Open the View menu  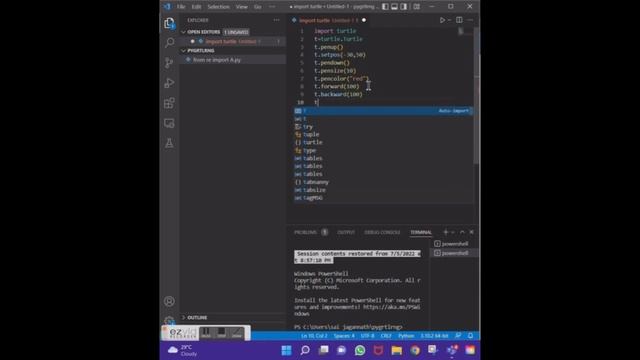point(242,7)
